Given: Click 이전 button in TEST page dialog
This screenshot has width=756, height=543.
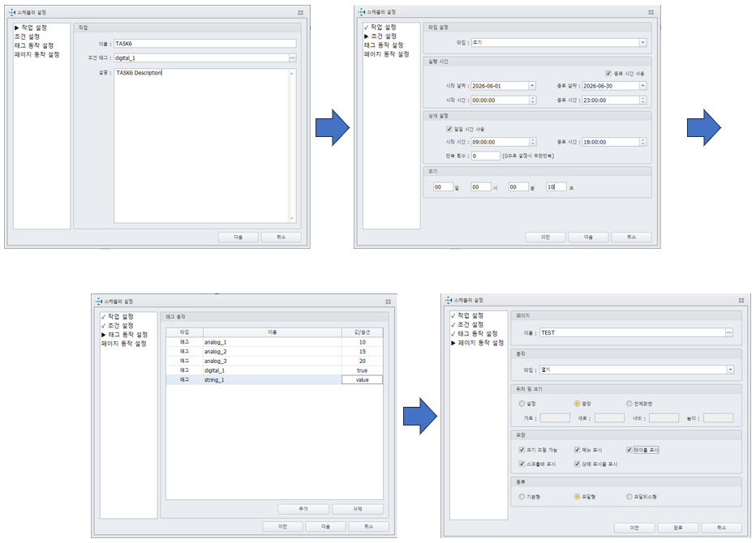Looking at the screenshot, I should point(634,528).
